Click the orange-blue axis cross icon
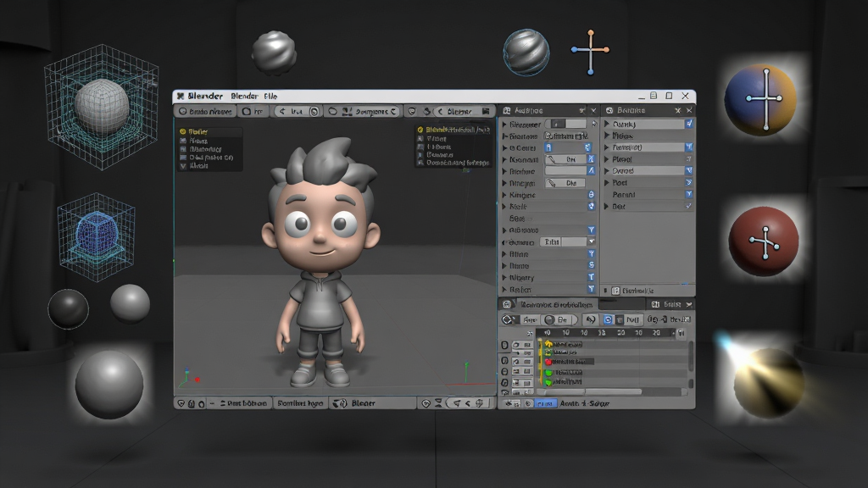 point(590,52)
